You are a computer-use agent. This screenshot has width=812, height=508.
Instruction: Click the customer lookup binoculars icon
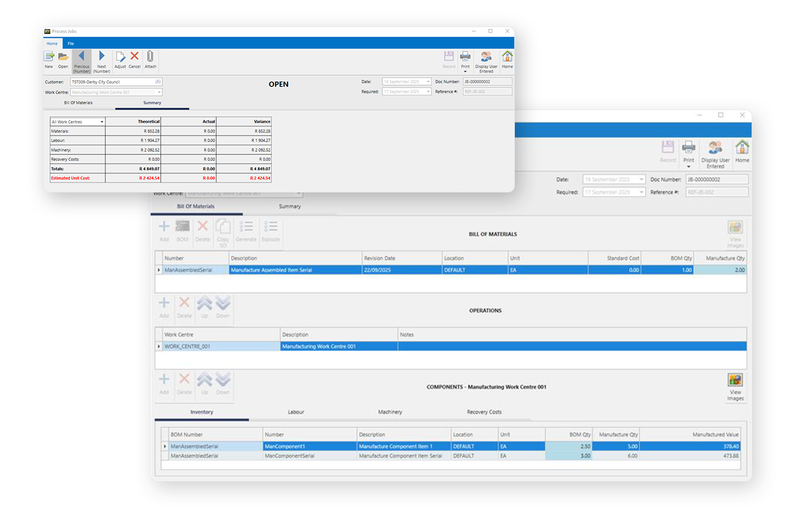158,82
